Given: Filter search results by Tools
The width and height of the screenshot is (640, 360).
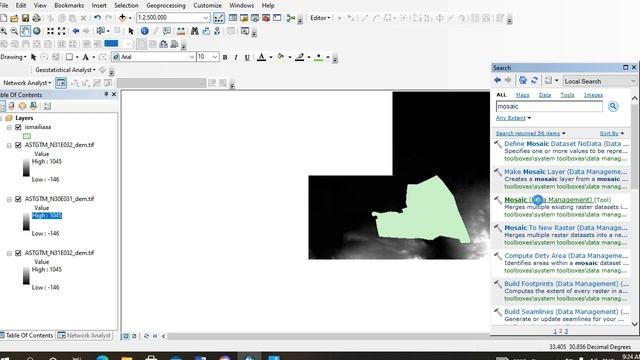Looking at the screenshot, I should (x=567, y=95).
